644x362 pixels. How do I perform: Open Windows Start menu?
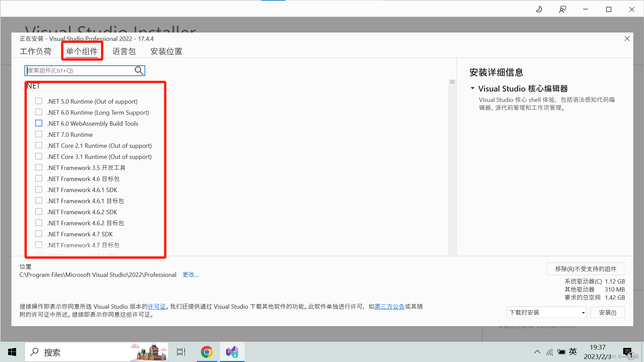tap(12, 352)
